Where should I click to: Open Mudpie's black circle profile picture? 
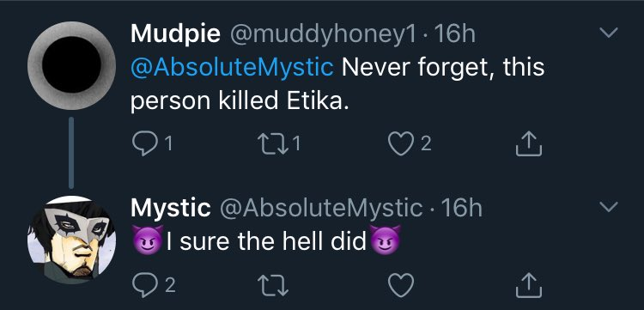71,65
